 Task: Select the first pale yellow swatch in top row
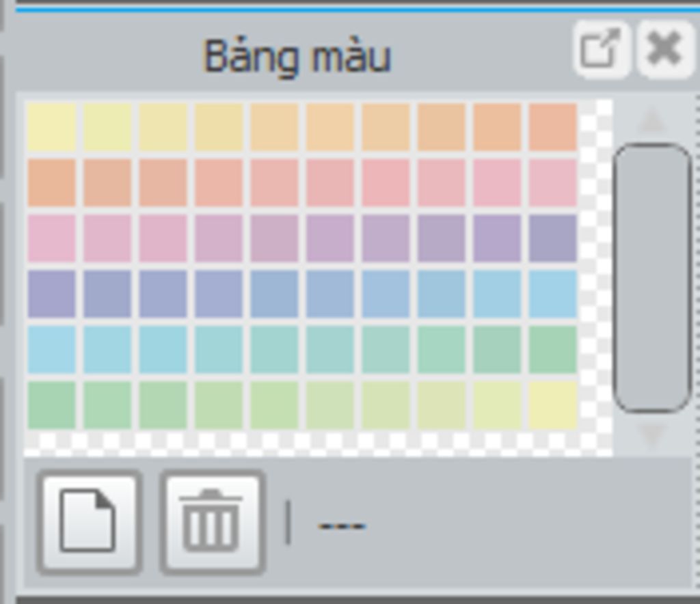52,127
